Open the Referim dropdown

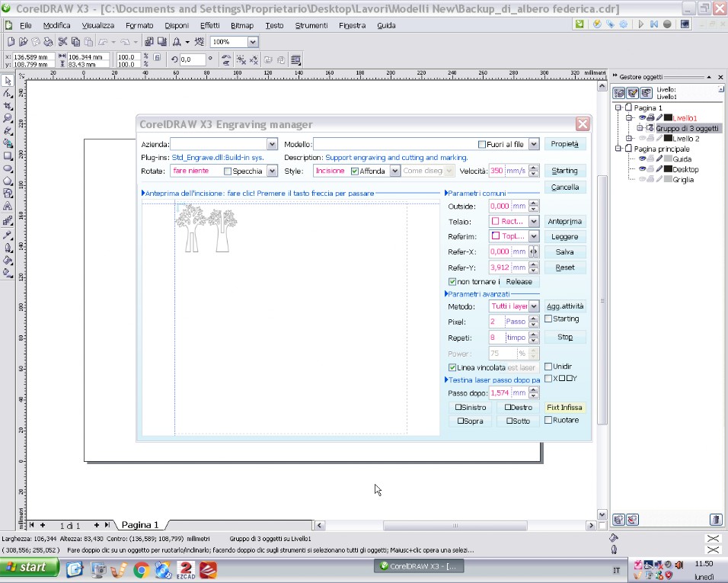pos(534,236)
